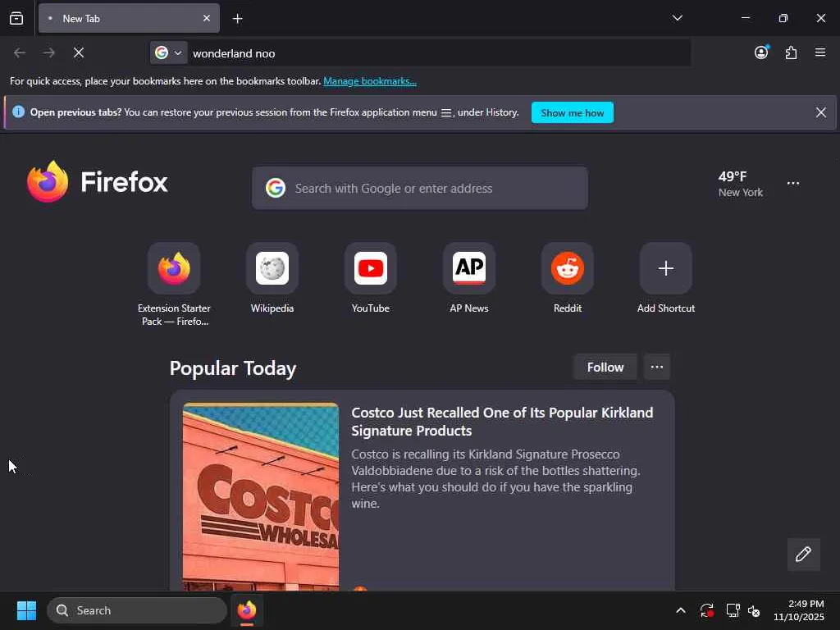Image resolution: width=840 pixels, height=630 pixels.
Task: Click the pencil customize new tab icon
Action: pos(804,554)
